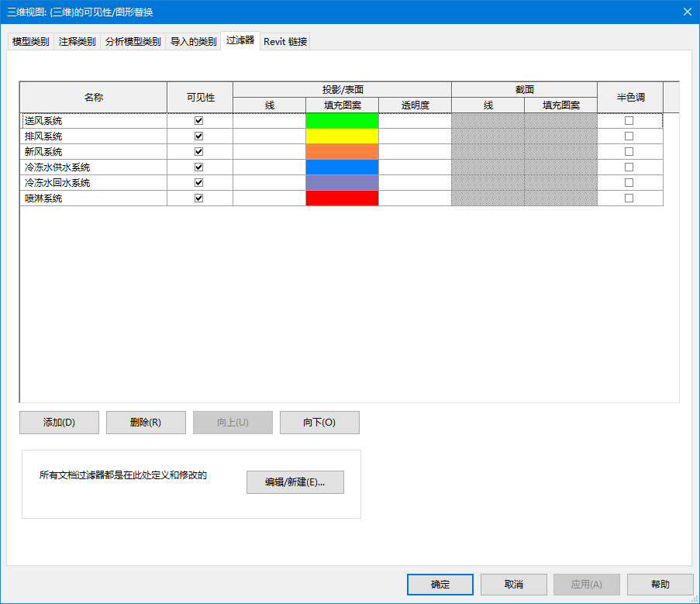Viewport: 700px width, 604px height.
Task: Open green fill pattern of 送风系统
Action: pos(342,120)
